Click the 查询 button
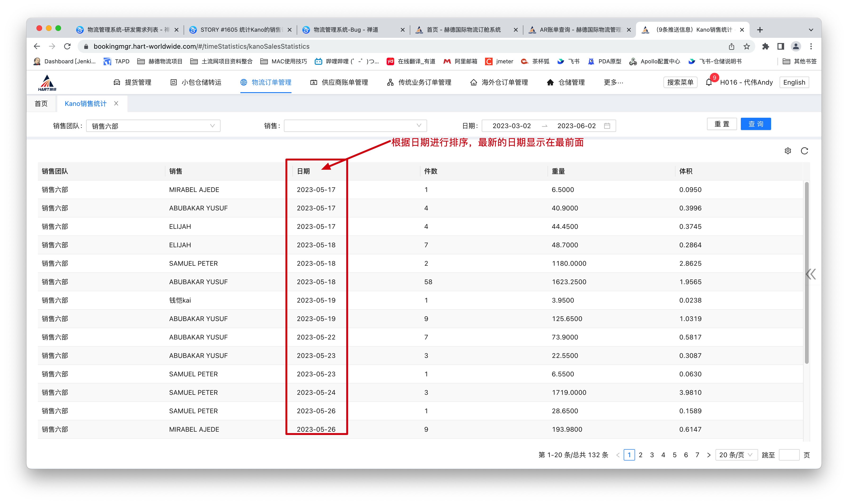 click(x=755, y=124)
